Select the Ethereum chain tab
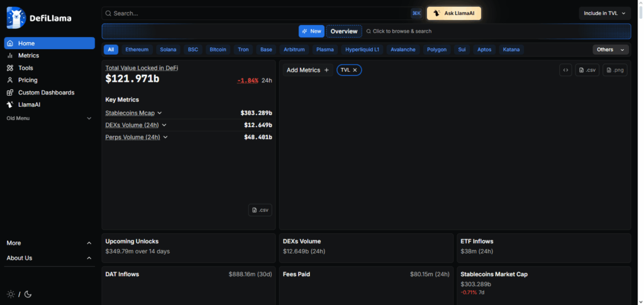Viewport: 644px width, 305px height. pos(136,50)
